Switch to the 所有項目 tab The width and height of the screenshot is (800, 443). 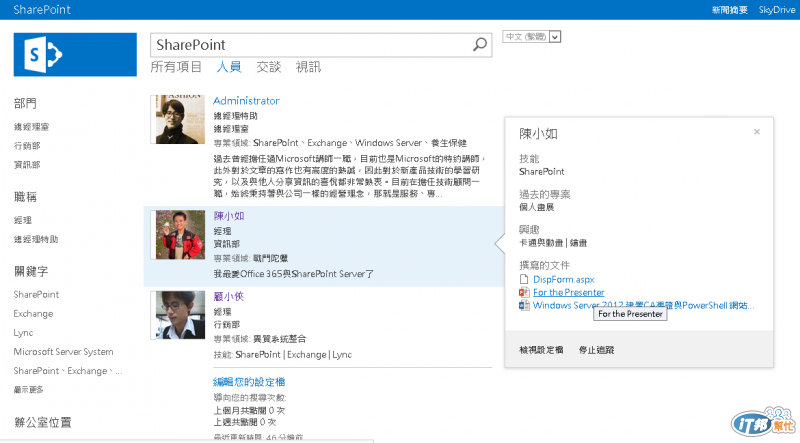coord(176,67)
